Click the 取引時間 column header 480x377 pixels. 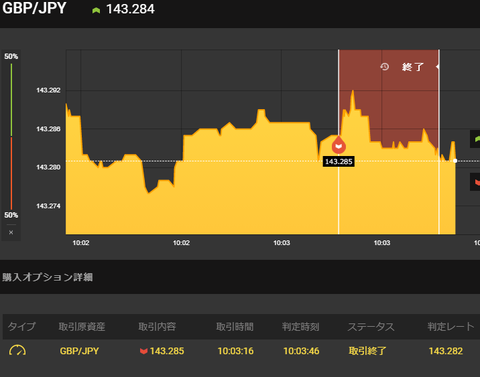pos(235,326)
